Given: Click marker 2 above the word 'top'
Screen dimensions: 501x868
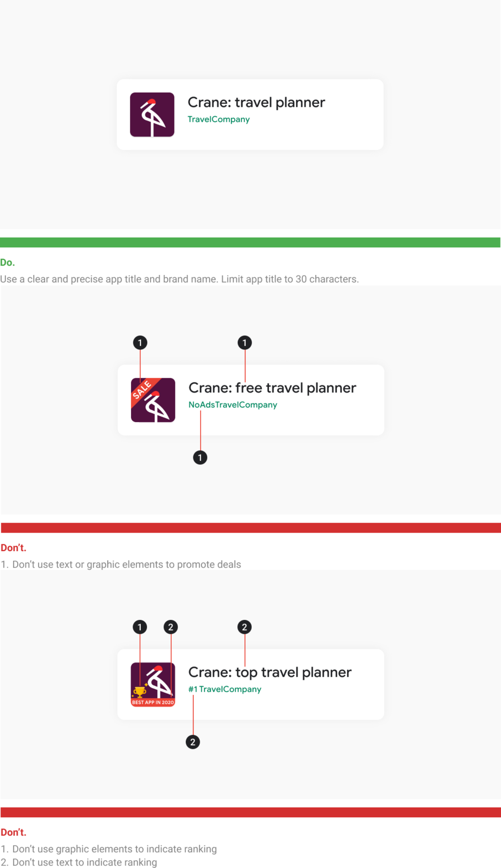Looking at the screenshot, I should pyautogui.click(x=244, y=627).
